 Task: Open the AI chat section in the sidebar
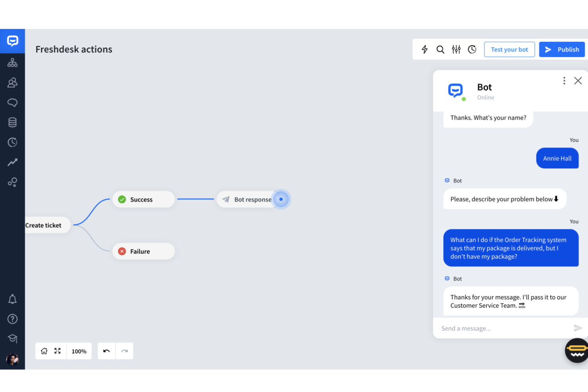12,102
